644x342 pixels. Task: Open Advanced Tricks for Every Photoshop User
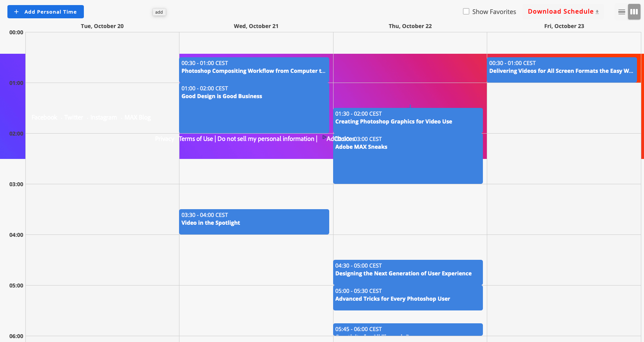pyautogui.click(x=408, y=298)
